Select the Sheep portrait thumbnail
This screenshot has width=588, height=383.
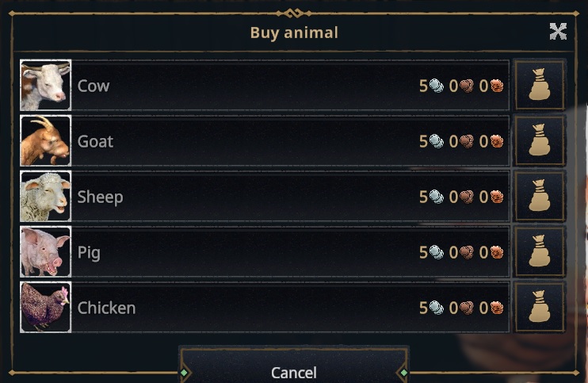tap(45, 196)
